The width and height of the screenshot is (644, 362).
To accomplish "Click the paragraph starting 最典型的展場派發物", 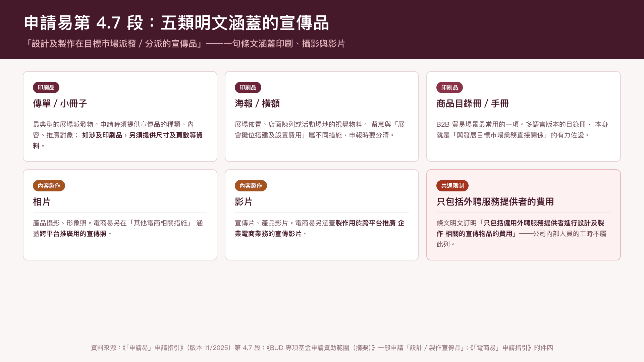I will [118, 135].
